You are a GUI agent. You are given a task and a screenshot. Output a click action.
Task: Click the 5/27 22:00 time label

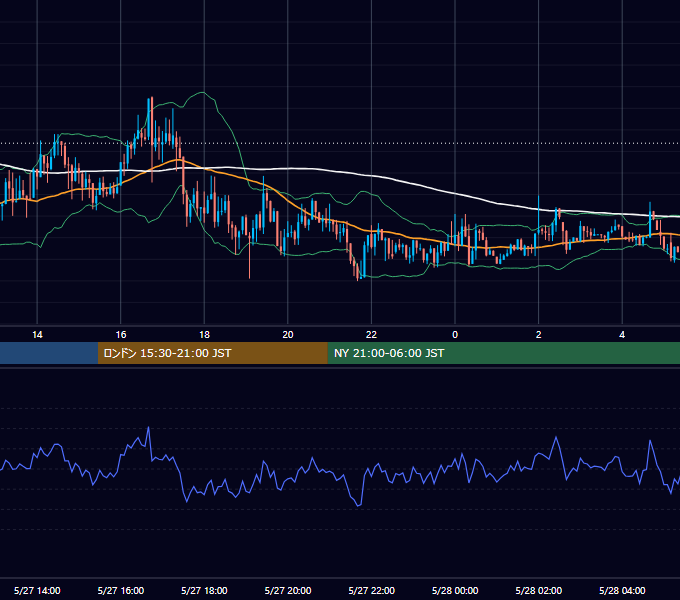click(372, 590)
